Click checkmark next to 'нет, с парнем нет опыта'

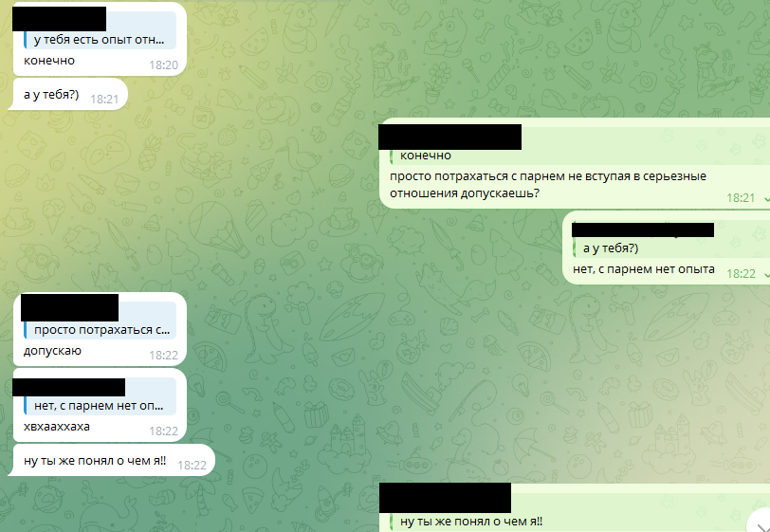coord(766,274)
